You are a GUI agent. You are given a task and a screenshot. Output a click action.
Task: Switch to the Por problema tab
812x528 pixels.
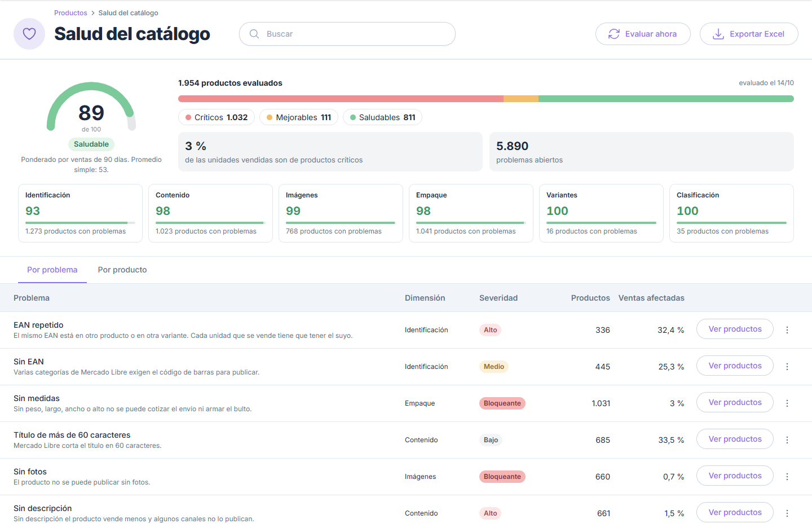tap(52, 270)
